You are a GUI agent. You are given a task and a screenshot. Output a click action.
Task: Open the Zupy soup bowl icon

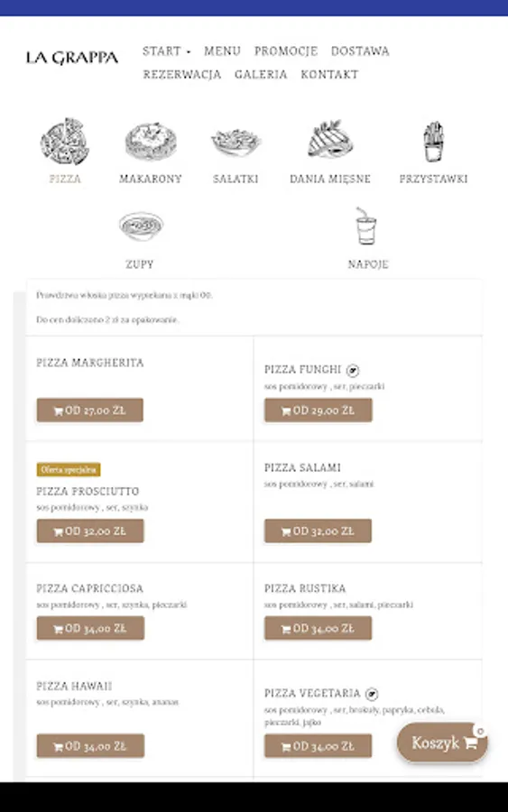click(141, 226)
